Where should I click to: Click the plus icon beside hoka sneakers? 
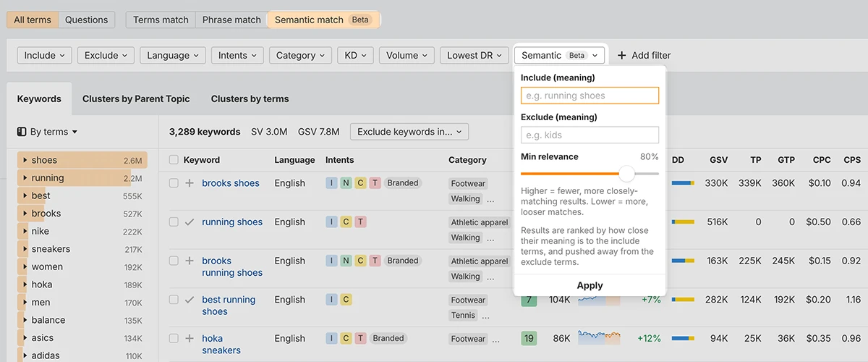point(190,338)
